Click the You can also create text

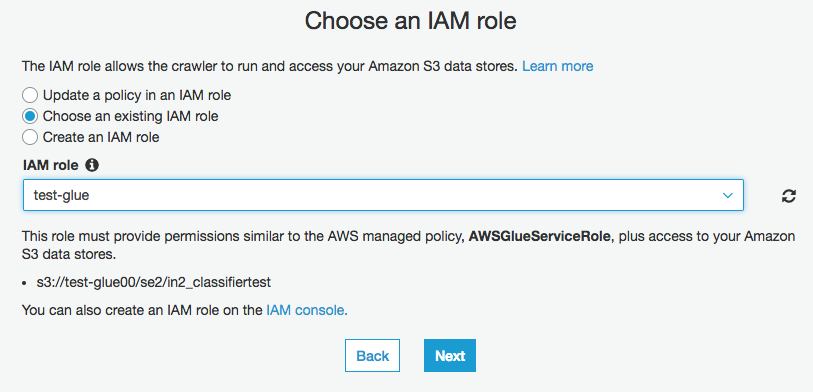click(x=143, y=310)
